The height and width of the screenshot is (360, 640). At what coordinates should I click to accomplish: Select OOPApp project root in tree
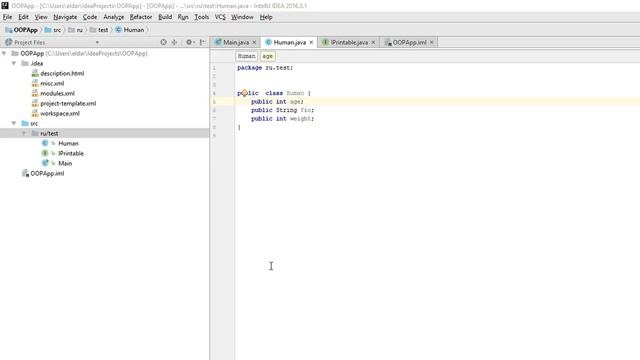coord(32,53)
